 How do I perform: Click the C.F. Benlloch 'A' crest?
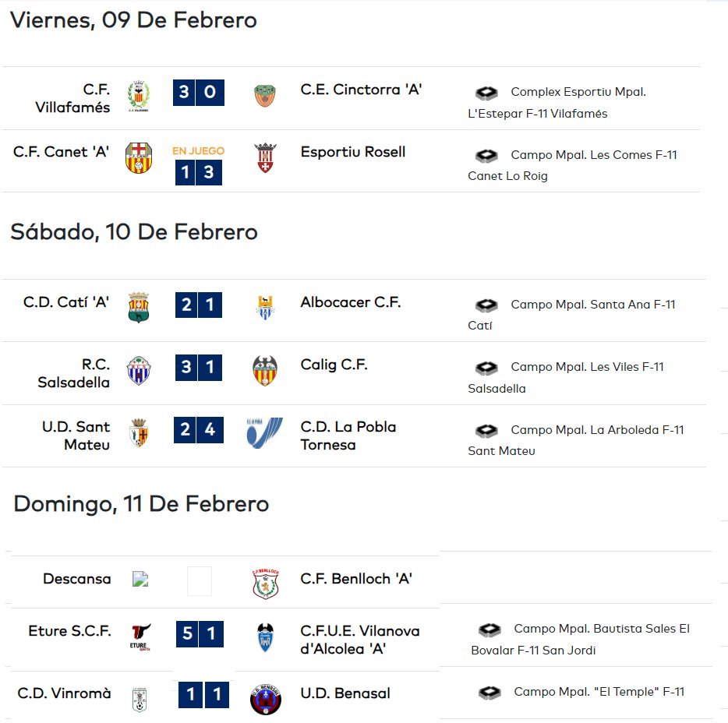click(x=265, y=584)
